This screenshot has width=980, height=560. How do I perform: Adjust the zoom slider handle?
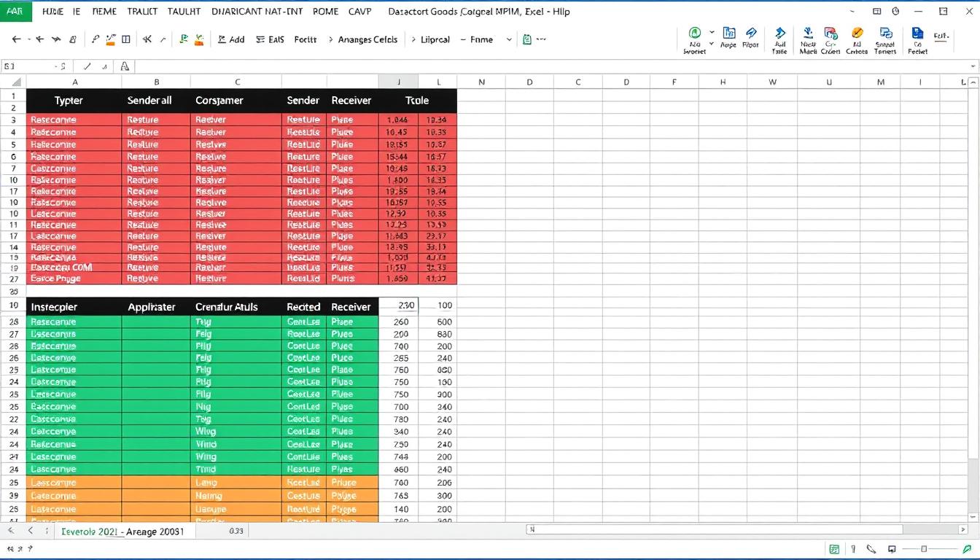924,549
